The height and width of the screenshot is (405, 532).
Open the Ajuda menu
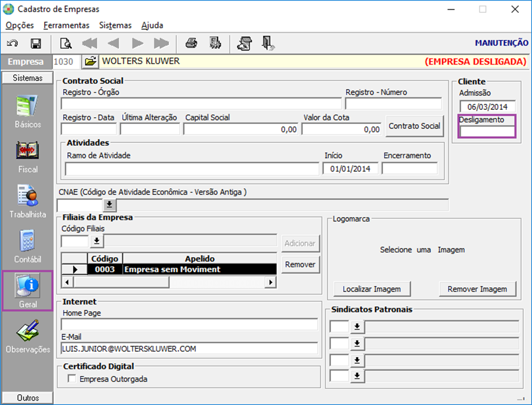pyautogui.click(x=152, y=26)
